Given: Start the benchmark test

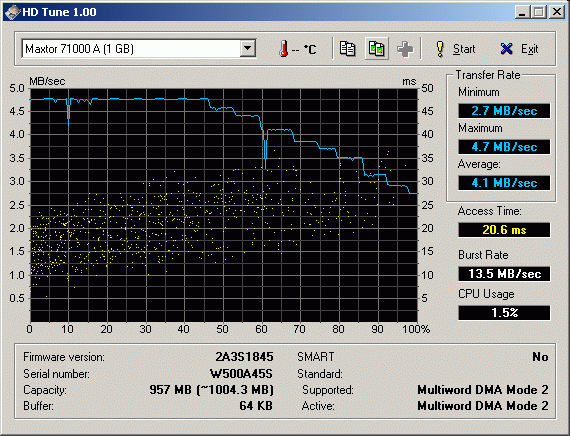Looking at the screenshot, I should click(x=456, y=49).
